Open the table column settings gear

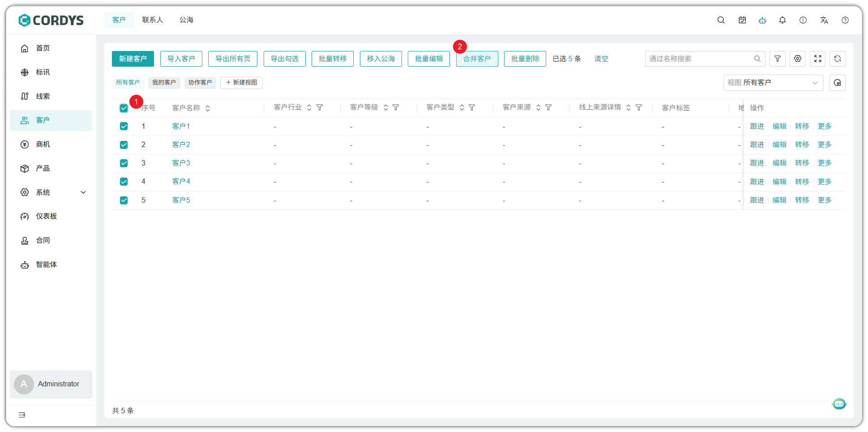point(797,59)
